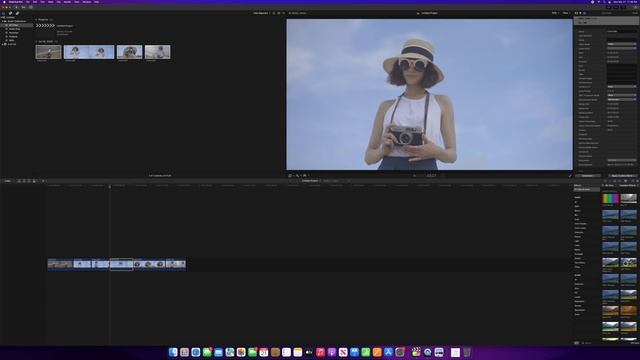Screen dimensions: 640x360
Task: Show the Transitions browser icon
Action: [x=638, y=181]
